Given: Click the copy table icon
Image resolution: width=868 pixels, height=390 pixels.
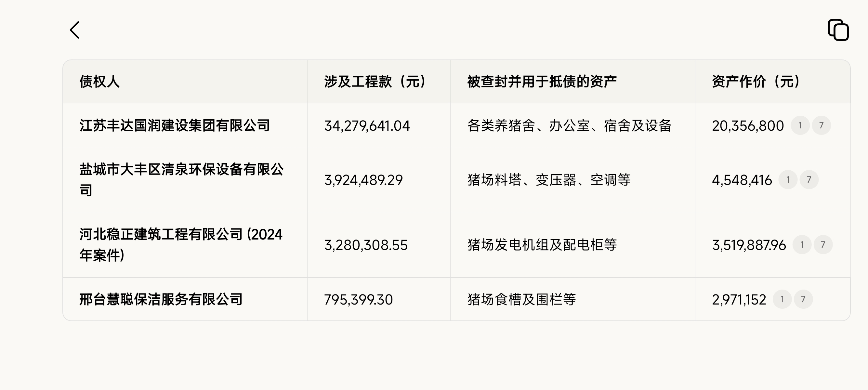Looking at the screenshot, I should (x=838, y=30).
